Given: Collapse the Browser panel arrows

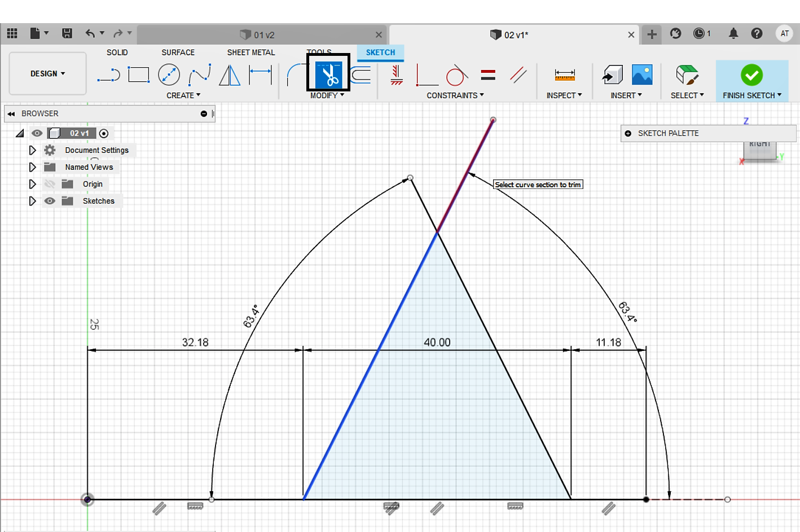Looking at the screenshot, I should point(11,113).
